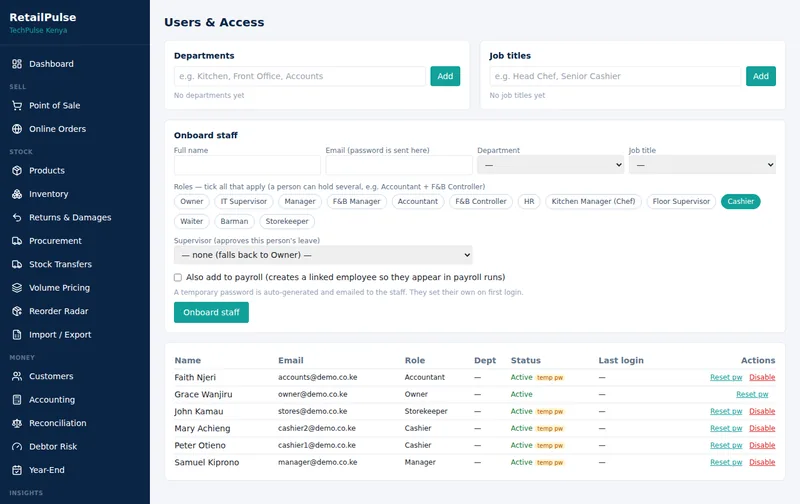800x504 pixels.
Task: Disable Faith Njeri's account
Action: [x=762, y=377]
